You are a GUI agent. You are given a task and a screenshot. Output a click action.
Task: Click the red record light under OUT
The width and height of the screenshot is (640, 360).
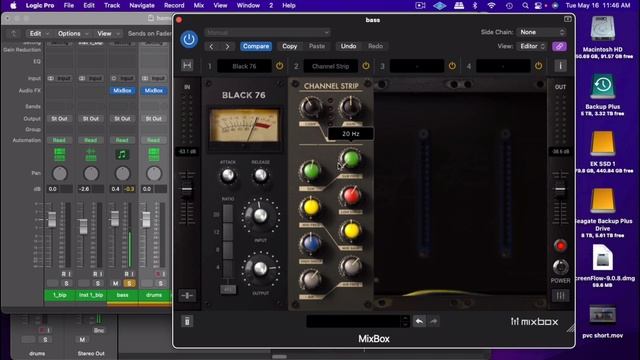[560, 246]
